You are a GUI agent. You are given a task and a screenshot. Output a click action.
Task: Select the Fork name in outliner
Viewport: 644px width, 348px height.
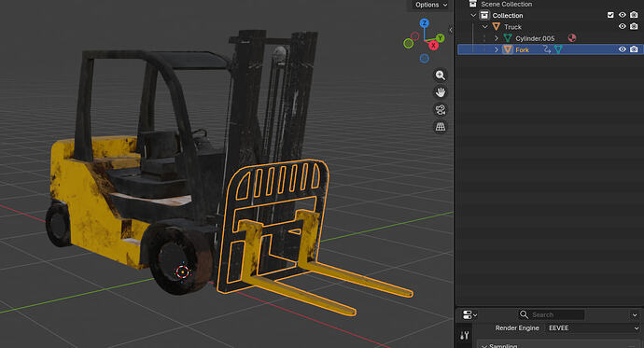coord(522,50)
